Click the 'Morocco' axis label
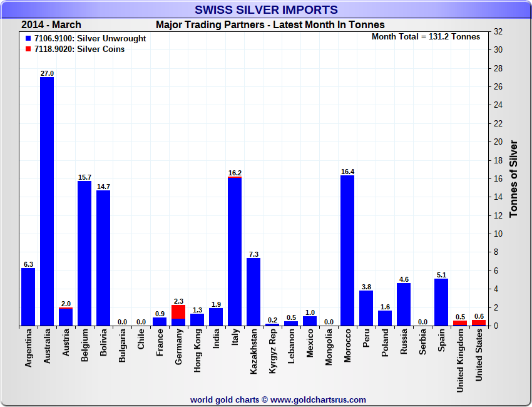This screenshot has width=532, height=407. click(347, 346)
